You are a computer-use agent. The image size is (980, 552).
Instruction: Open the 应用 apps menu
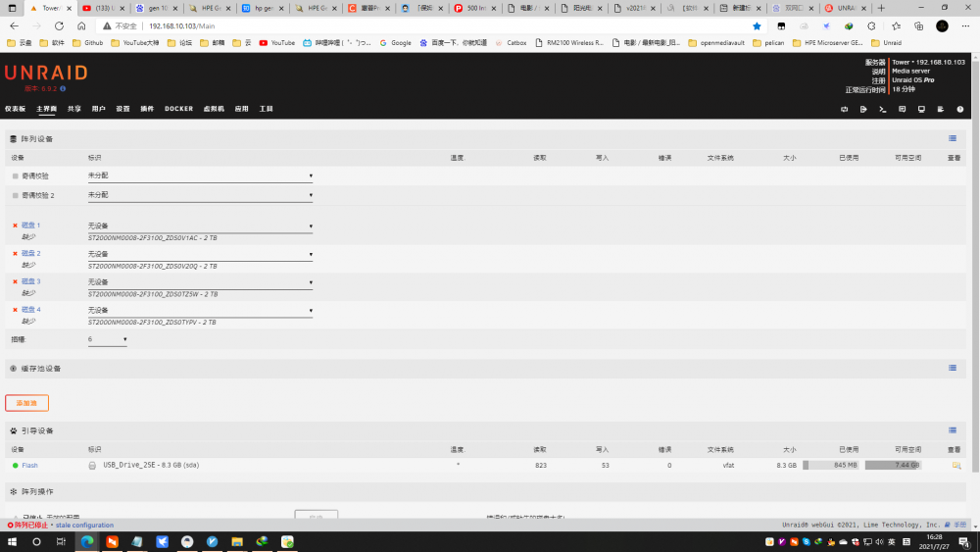coord(242,109)
